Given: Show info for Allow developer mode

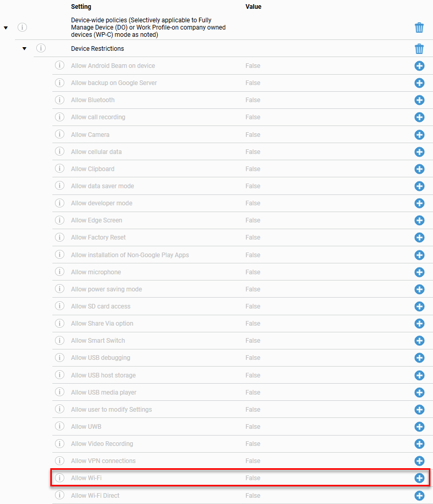Looking at the screenshot, I should coord(60,203).
